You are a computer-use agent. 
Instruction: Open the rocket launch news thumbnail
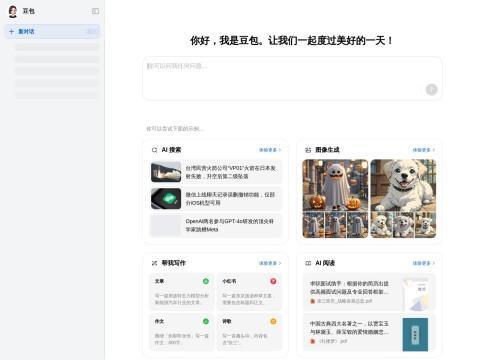[x=166, y=172]
